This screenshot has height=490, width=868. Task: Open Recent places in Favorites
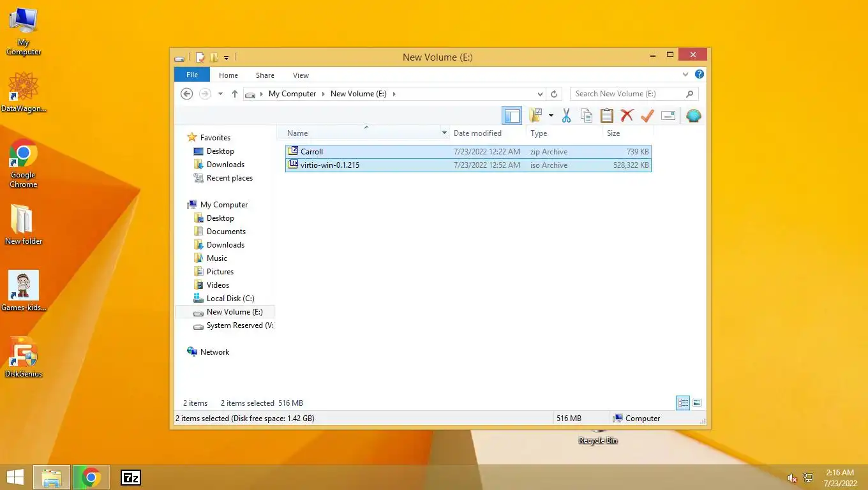(x=230, y=178)
